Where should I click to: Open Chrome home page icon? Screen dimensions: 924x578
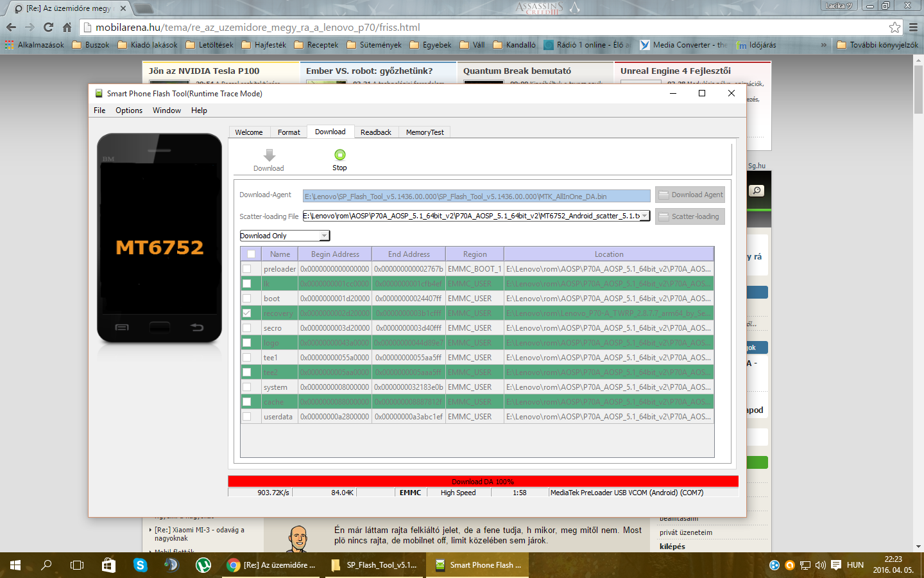(x=67, y=27)
